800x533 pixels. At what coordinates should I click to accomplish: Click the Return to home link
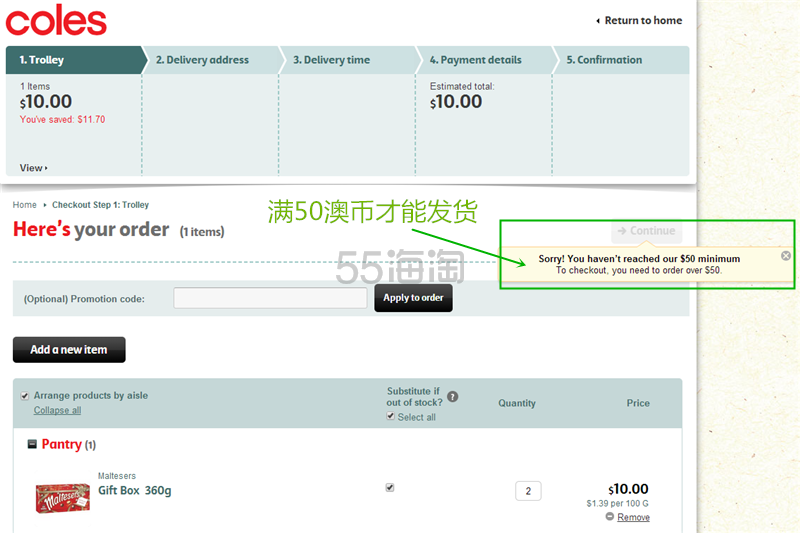click(x=642, y=20)
